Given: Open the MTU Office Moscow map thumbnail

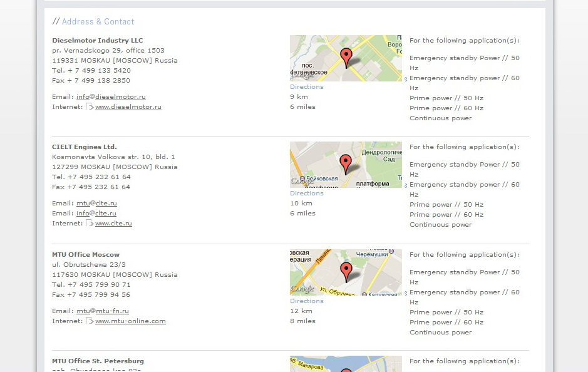Looking at the screenshot, I should click(x=346, y=272).
